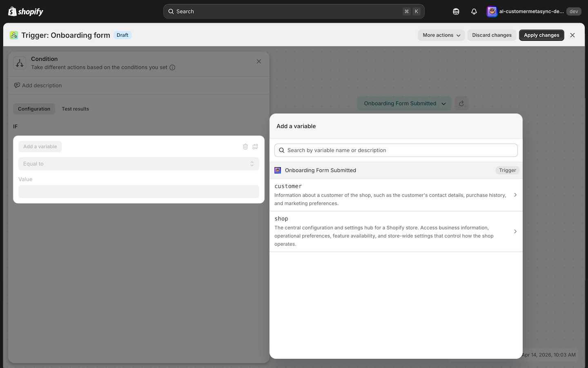Open notifications bell
This screenshot has width=588, height=368.
click(474, 11)
